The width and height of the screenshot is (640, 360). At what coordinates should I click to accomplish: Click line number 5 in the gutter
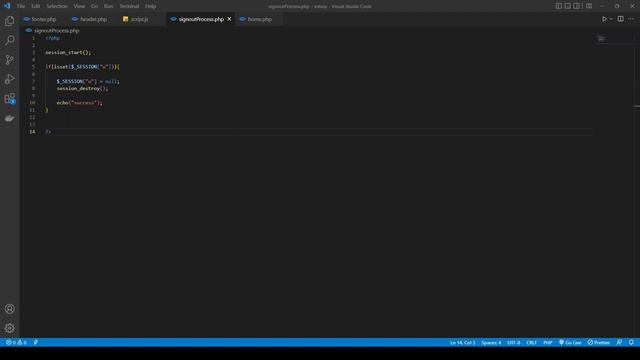(33, 67)
